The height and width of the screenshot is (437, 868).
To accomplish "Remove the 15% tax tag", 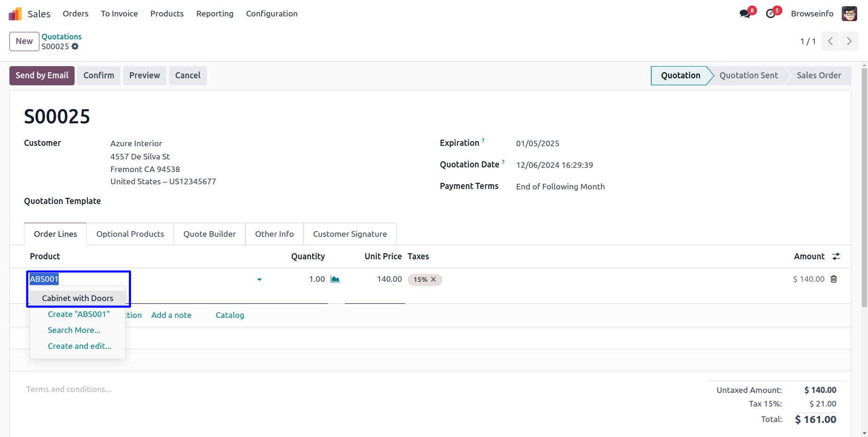I will click(x=434, y=279).
